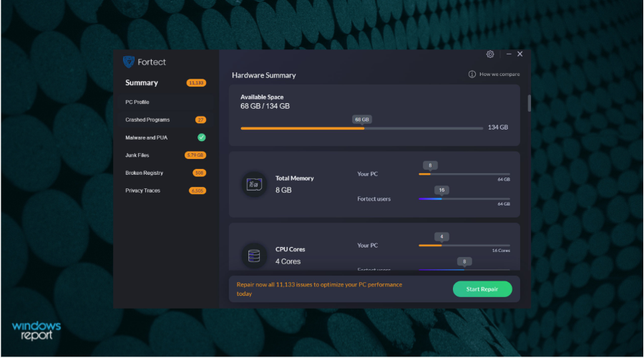The image size is (644, 358).
Task: Click the Hardware Summary vertical scrollbar
Action: 530,103
